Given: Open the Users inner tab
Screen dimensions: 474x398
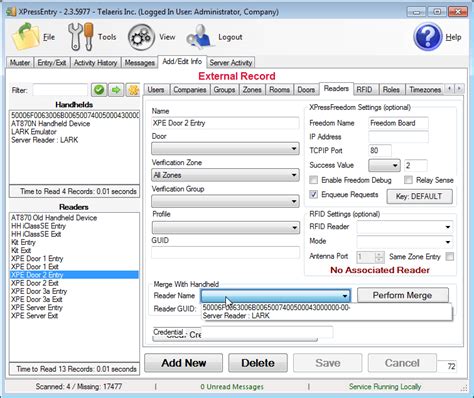Looking at the screenshot, I should pyautogui.click(x=156, y=90).
